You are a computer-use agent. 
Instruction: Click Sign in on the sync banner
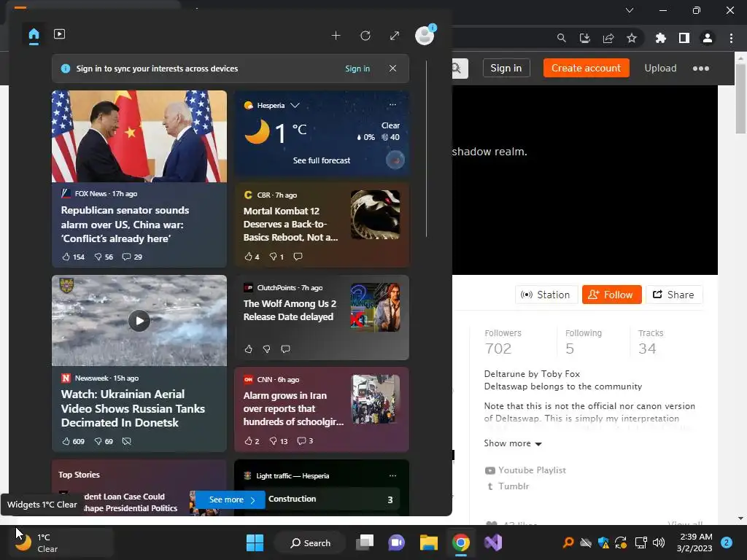coord(357,69)
